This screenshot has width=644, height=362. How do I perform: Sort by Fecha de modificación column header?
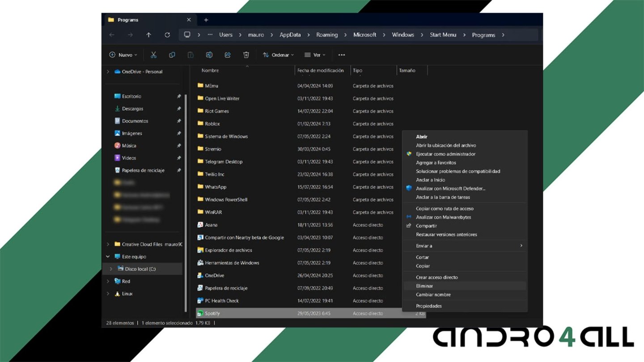[x=320, y=71]
